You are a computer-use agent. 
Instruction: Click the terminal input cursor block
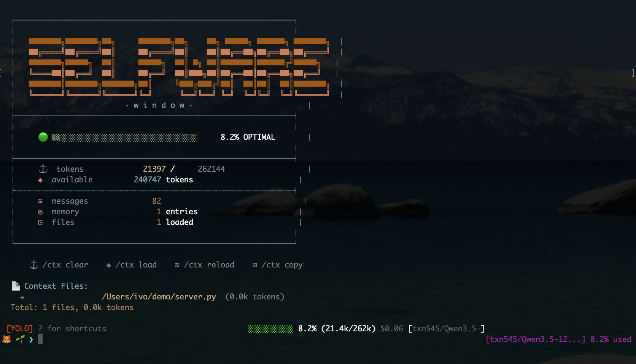[41, 339]
